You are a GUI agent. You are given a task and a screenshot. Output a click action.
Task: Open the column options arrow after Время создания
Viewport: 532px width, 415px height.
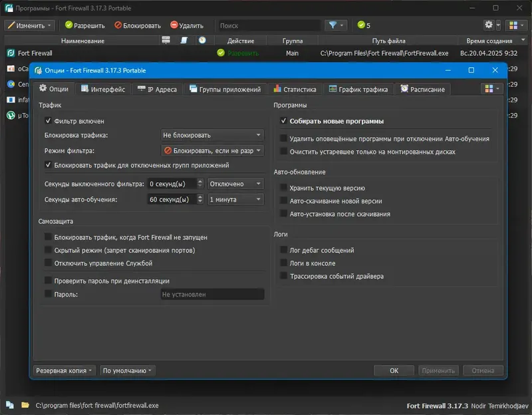(x=523, y=40)
